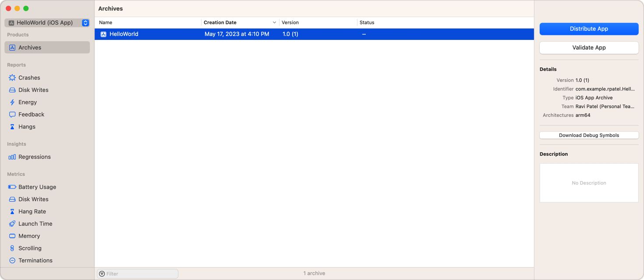Open Regressions insights
Image resolution: width=644 pixels, height=280 pixels.
point(47,157)
